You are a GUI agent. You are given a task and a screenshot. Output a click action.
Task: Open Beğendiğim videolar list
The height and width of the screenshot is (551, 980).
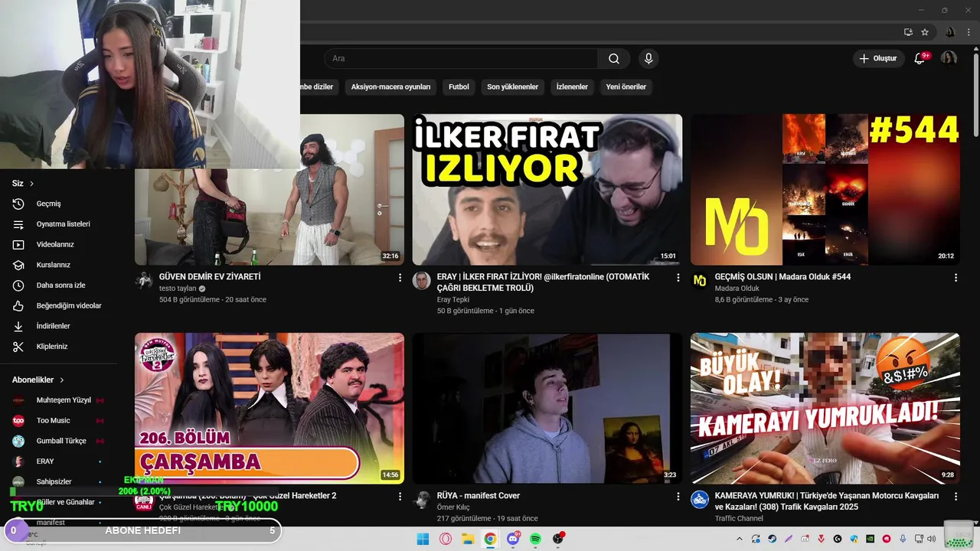coord(59,306)
